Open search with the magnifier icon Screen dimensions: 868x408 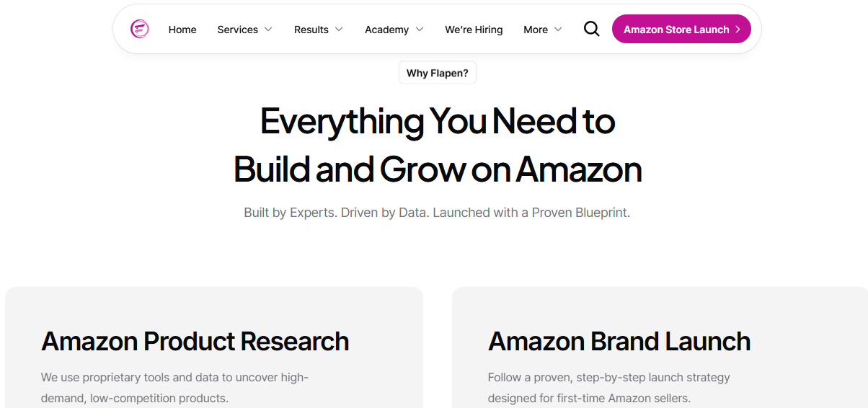tap(591, 29)
